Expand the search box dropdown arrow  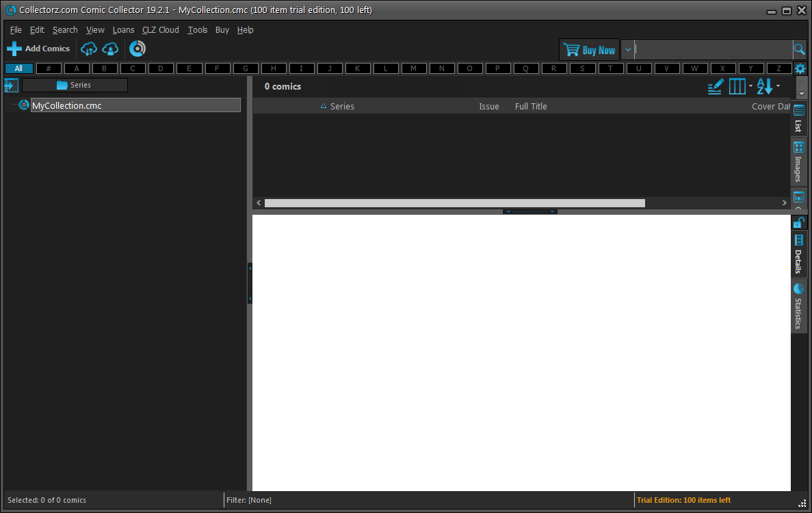tap(628, 50)
